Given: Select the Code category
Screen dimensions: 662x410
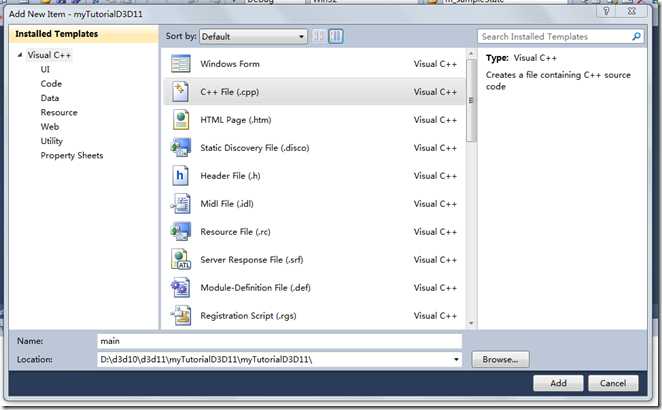Looking at the screenshot, I should coord(51,84).
